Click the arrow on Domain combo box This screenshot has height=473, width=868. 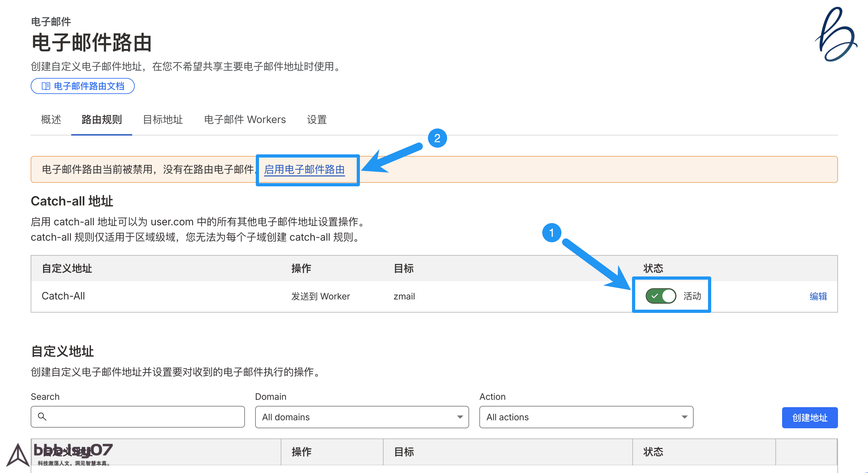(460, 417)
